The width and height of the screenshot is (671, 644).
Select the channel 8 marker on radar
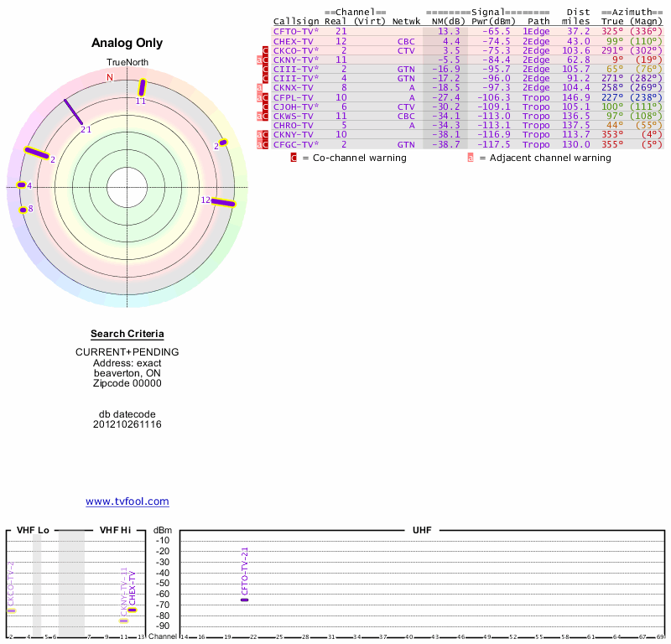click(x=23, y=209)
